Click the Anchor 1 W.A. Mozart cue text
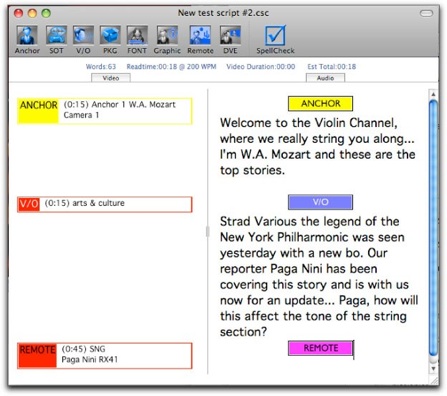447x396 pixels. point(133,105)
